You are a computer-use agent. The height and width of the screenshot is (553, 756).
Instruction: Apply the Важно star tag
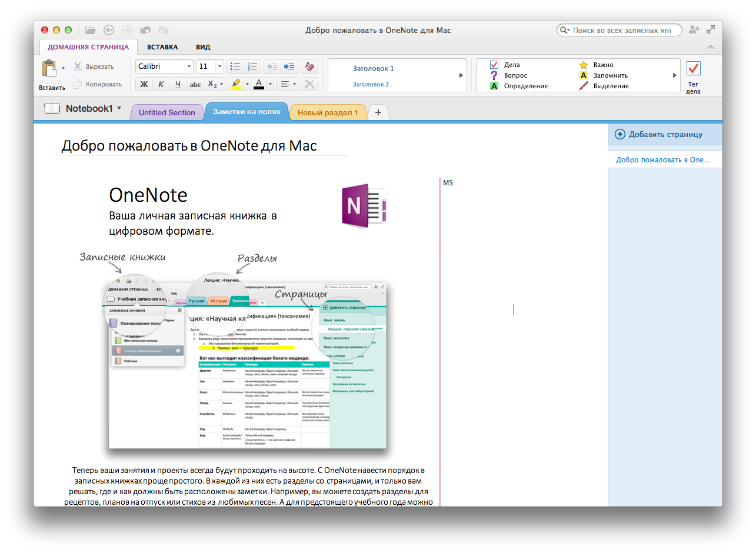tap(596, 65)
